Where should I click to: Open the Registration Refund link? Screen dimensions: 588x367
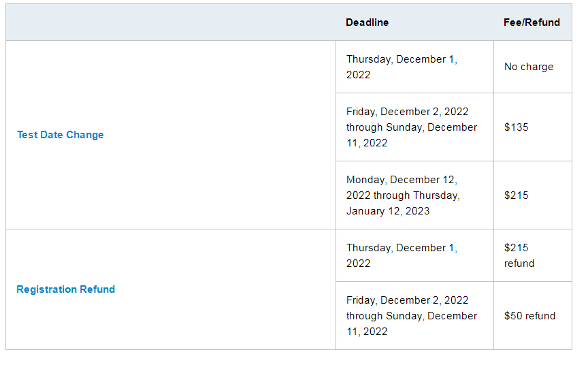[x=65, y=289]
